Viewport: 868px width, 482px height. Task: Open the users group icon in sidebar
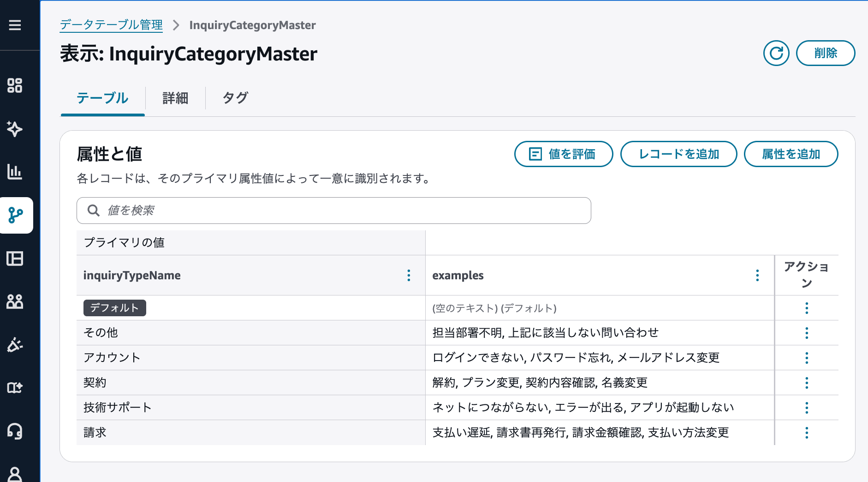(15, 301)
